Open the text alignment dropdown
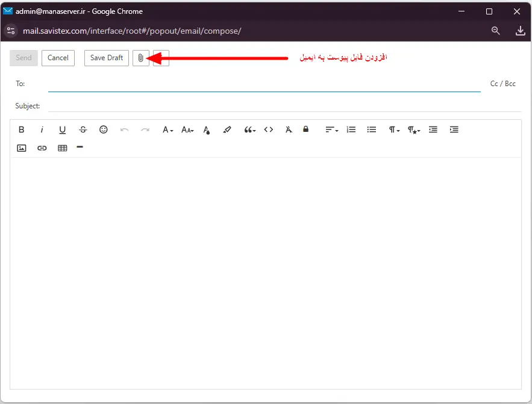The height and width of the screenshot is (404, 532). point(330,129)
